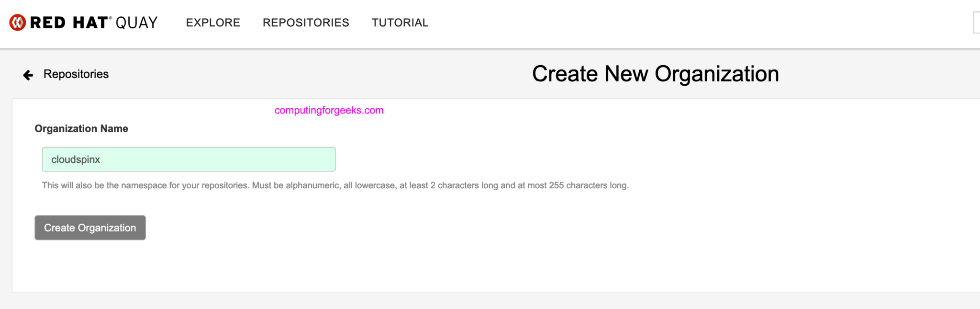Click the RED HAT wordmark in header

(68, 23)
